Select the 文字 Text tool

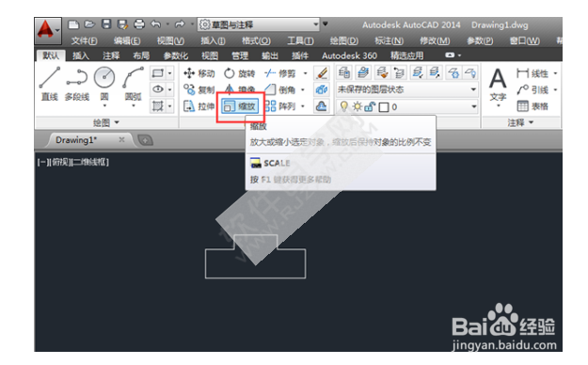pos(498,87)
